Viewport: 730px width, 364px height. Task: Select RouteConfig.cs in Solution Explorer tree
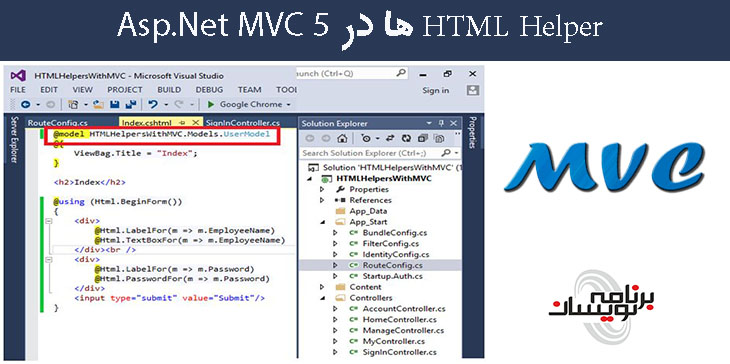[x=392, y=265]
